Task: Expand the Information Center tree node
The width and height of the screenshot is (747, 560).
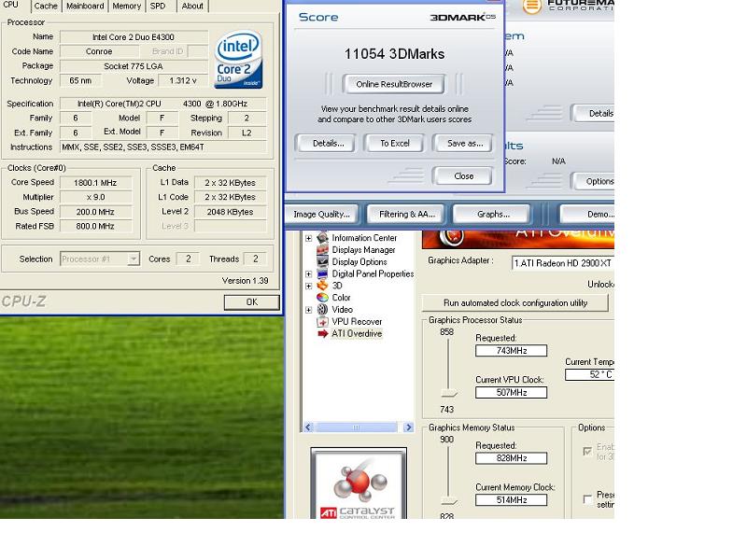Action: (x=309, y=238)
